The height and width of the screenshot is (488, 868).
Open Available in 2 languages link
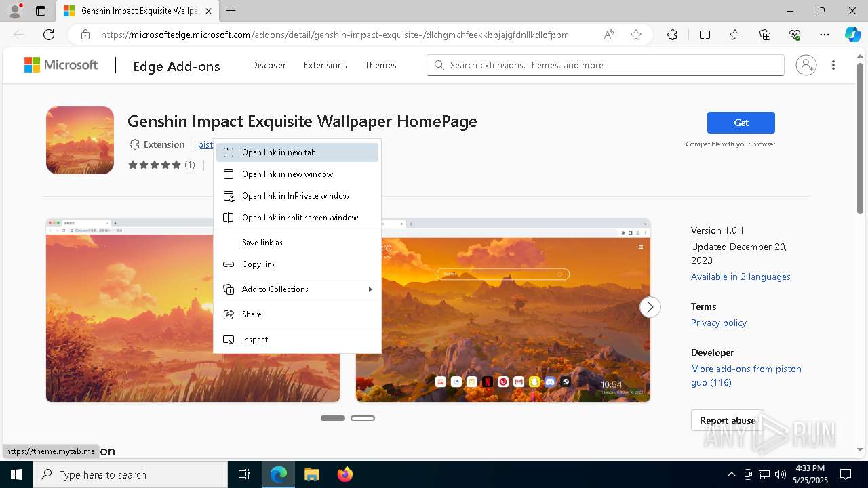(741, 277)
